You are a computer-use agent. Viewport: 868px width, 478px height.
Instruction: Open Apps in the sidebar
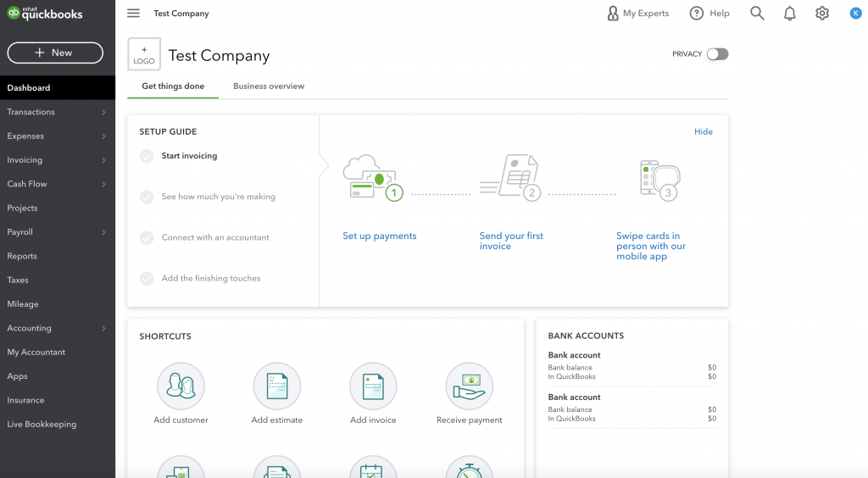point(58,376)
